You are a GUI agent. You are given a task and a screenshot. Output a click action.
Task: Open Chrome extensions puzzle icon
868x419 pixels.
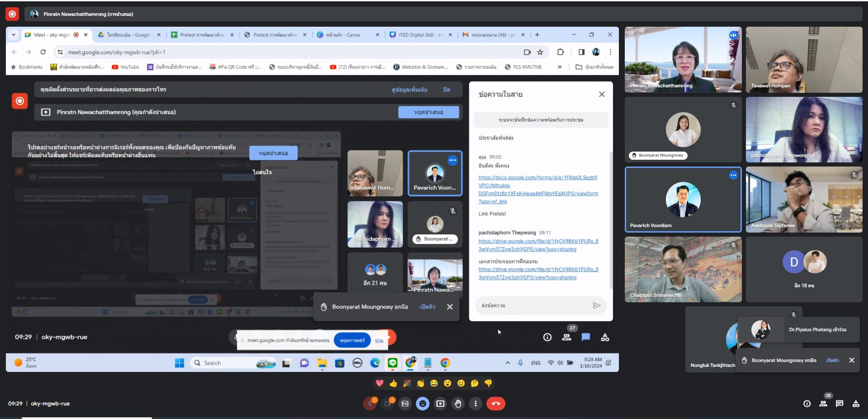point(561,52)
